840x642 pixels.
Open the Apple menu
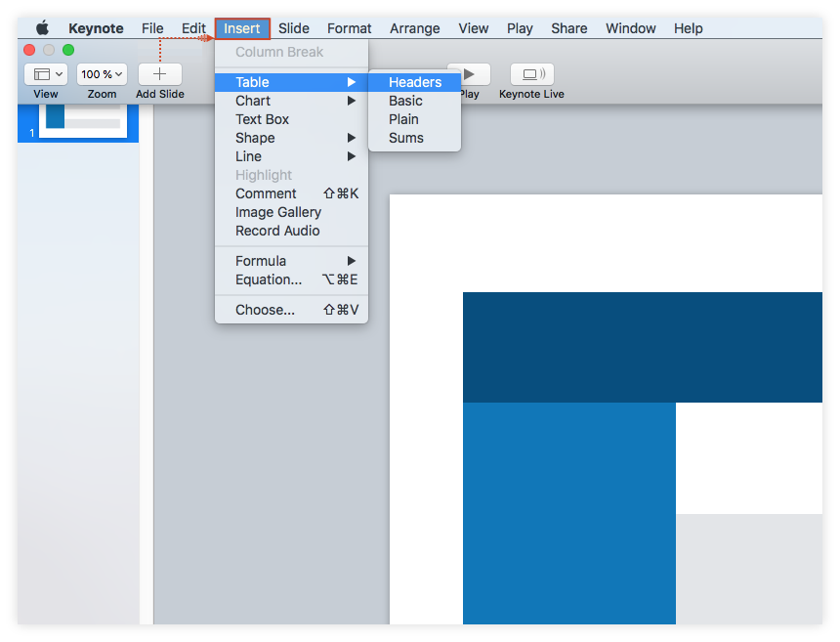[x=41, y=28]
